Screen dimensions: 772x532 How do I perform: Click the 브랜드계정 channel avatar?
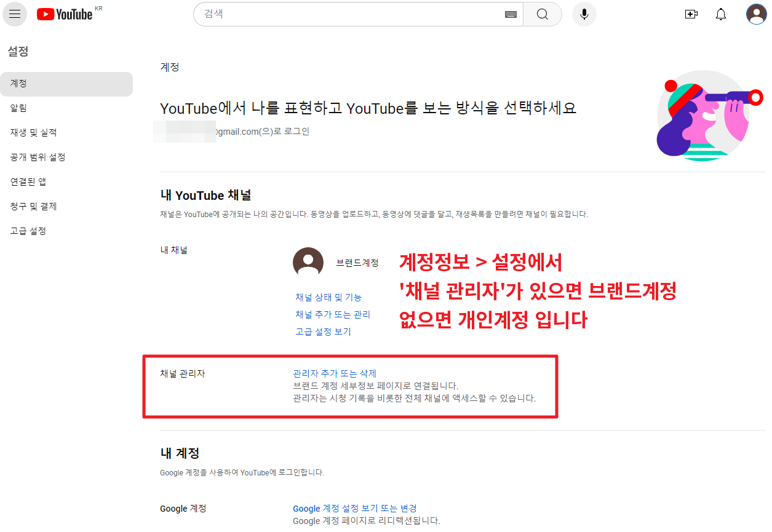click(x=308, y=263)
